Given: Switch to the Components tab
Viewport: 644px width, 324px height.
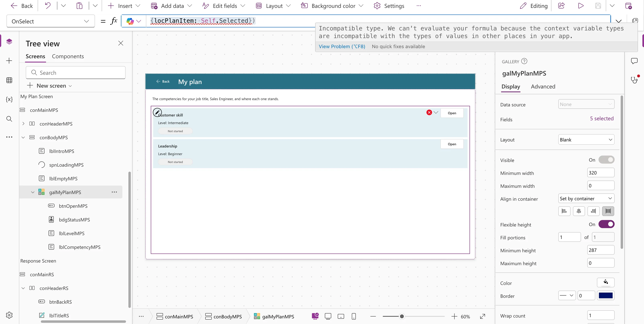Looking at the screenshot, I should click(68, 56).
